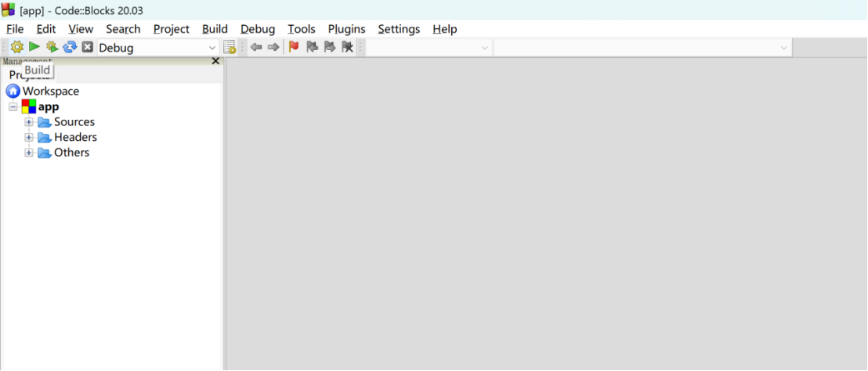Image resolution: width=868 pixels, height=371 pixels.
Task: Expand the Headers folder
Action: (x=29, y=137)
